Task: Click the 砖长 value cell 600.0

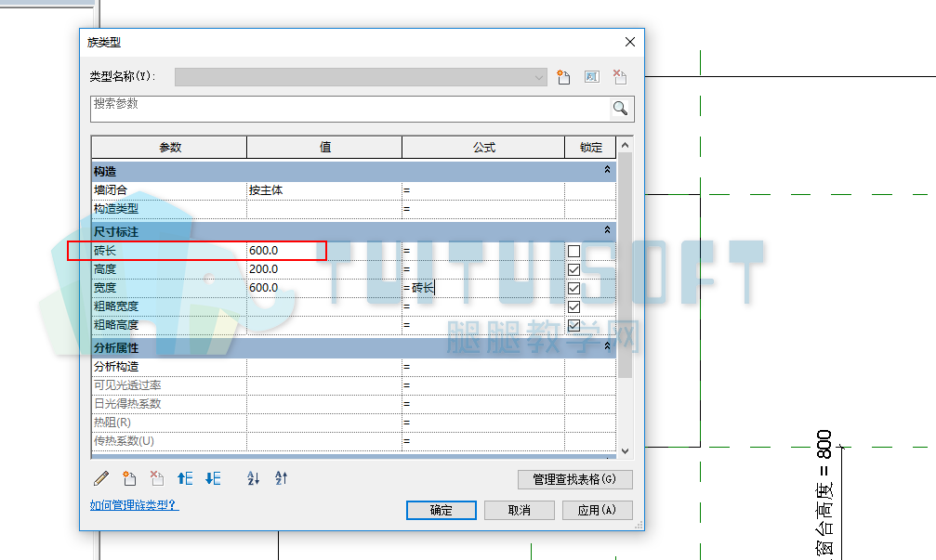Action: click(324, 251)
